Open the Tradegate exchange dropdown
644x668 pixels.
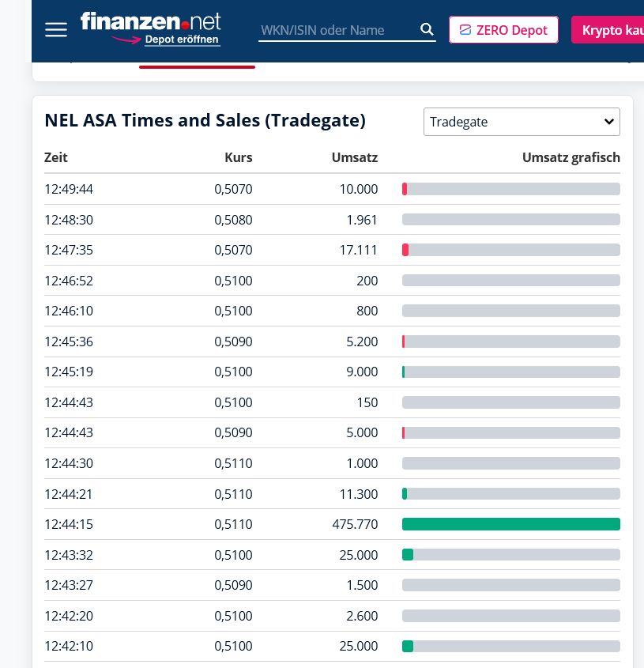click(x=522, y=122)
